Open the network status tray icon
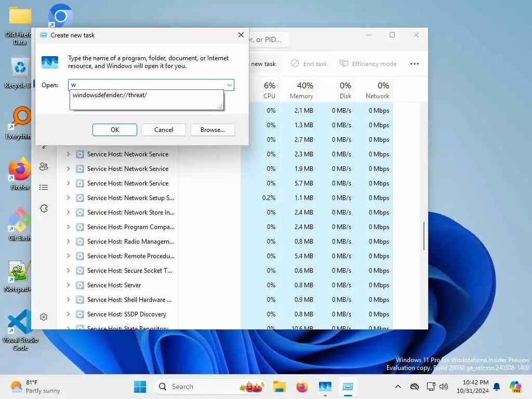Image resolution: width=532 pixels, height=399 pixels. (x=431, y=387)
